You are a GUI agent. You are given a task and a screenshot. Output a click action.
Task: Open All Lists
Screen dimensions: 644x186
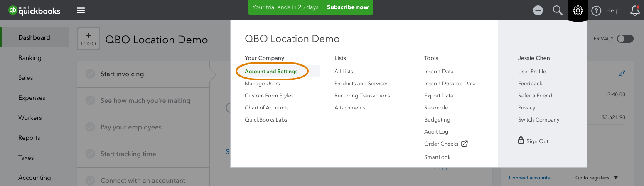[x=344, y=72]
